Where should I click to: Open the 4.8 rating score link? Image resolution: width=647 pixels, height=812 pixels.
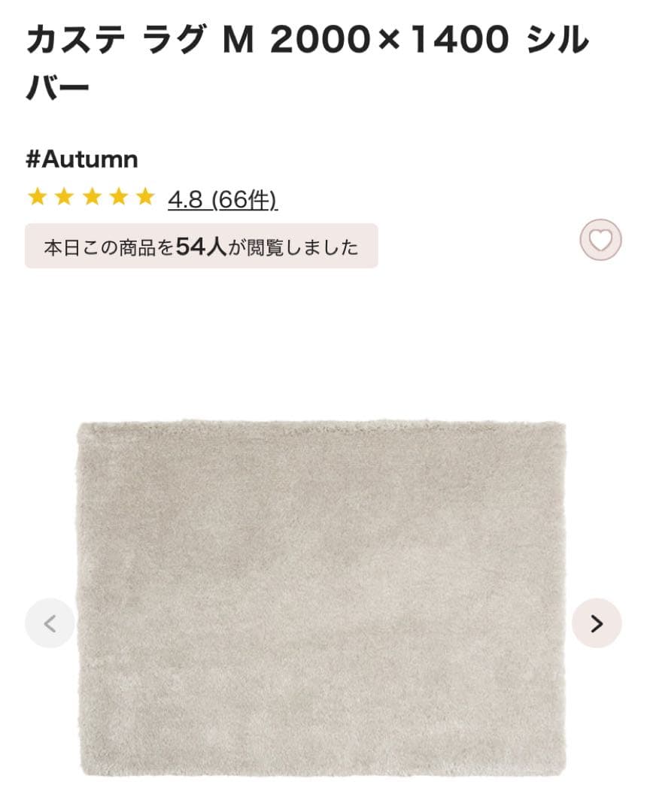(185, 200)
